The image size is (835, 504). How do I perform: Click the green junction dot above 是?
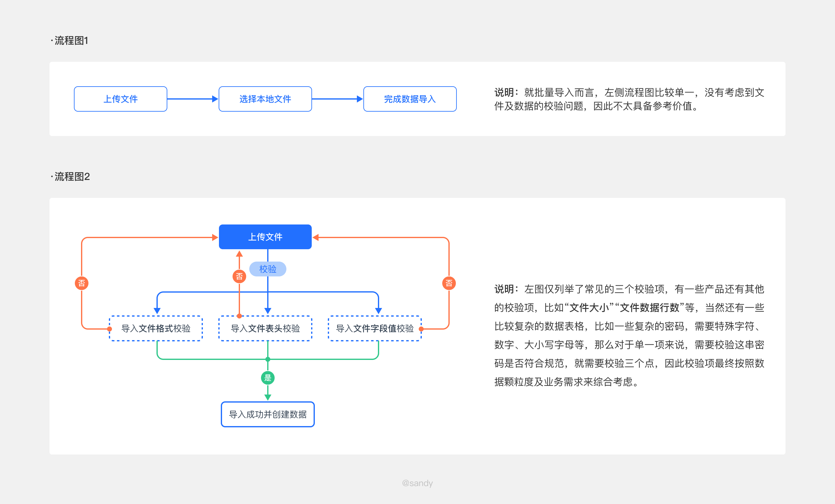click(268, 359)
